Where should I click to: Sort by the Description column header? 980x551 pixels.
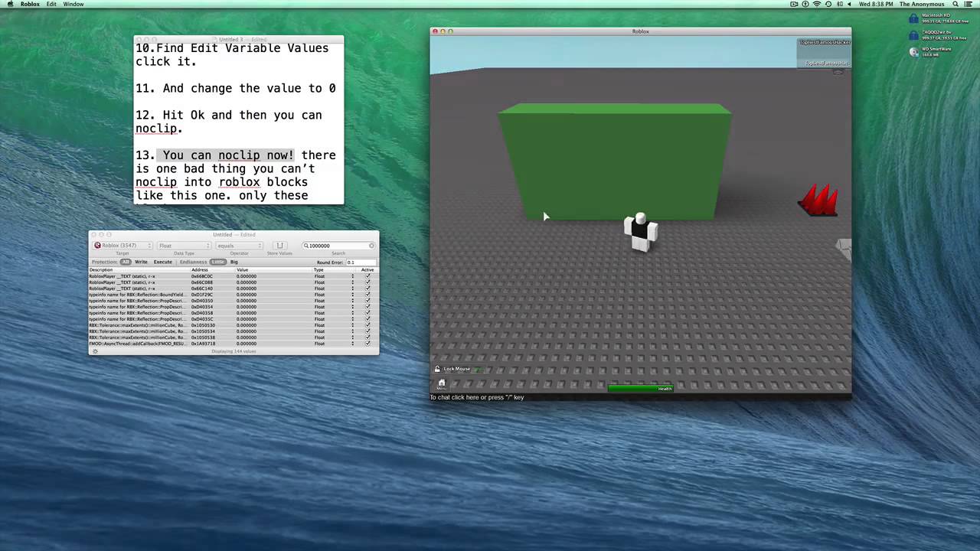[139, 269]
